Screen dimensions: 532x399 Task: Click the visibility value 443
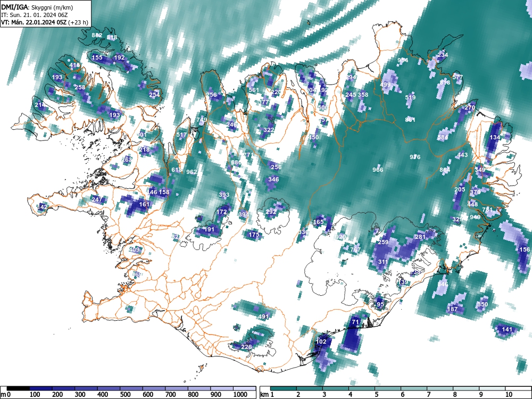(462, 155)
